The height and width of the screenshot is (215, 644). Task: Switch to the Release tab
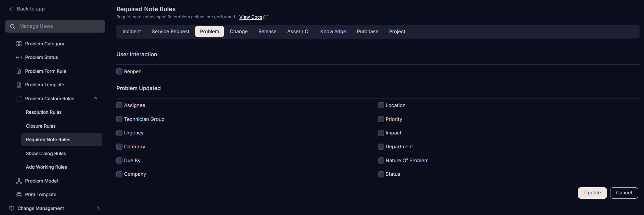click(267, 31)
